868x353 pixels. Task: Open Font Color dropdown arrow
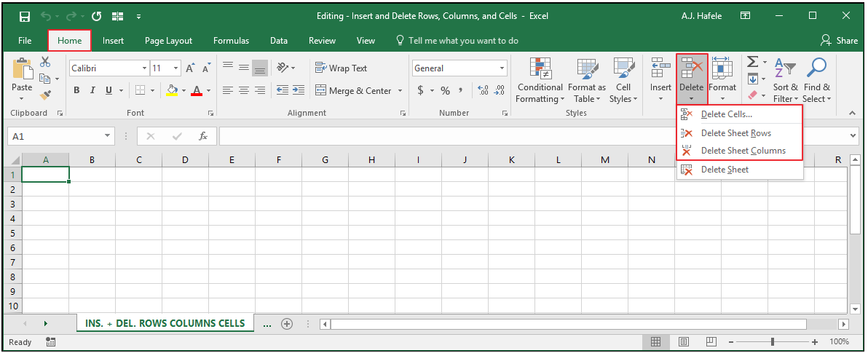(x=209, y=90)
